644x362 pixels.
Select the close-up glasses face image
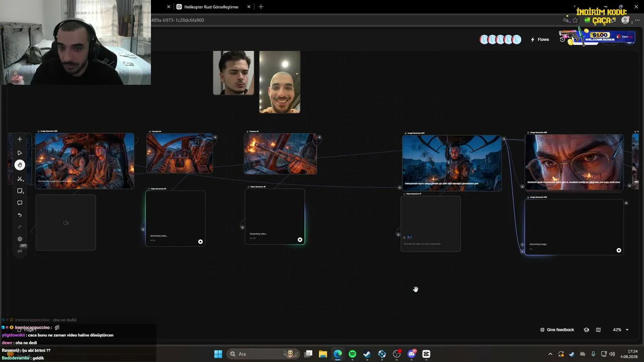[x=574, y=162]
